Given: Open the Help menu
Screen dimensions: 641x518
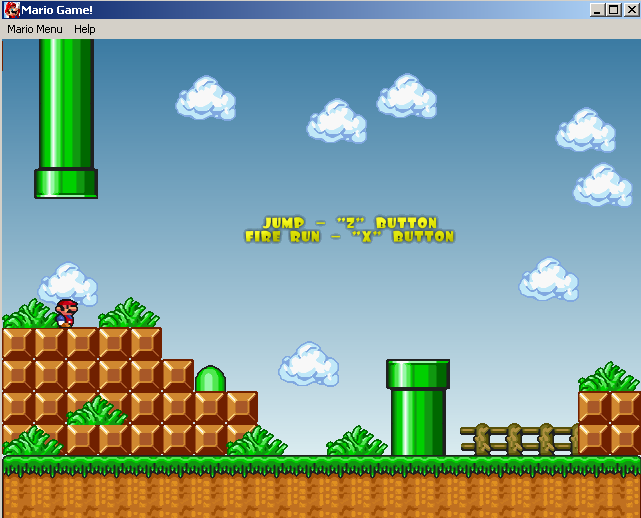Looking at the screenshot, I should (x=85, y=29).
